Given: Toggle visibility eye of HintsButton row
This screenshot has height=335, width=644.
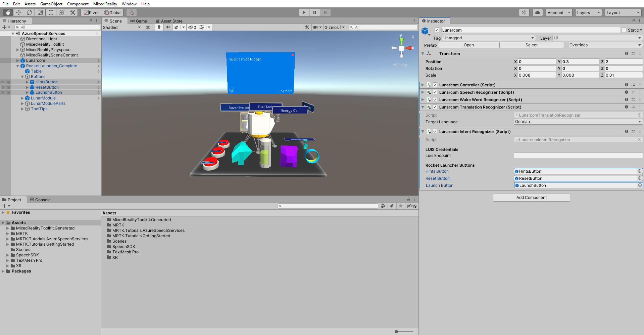Looking at the screenshot, I should 3,82.
